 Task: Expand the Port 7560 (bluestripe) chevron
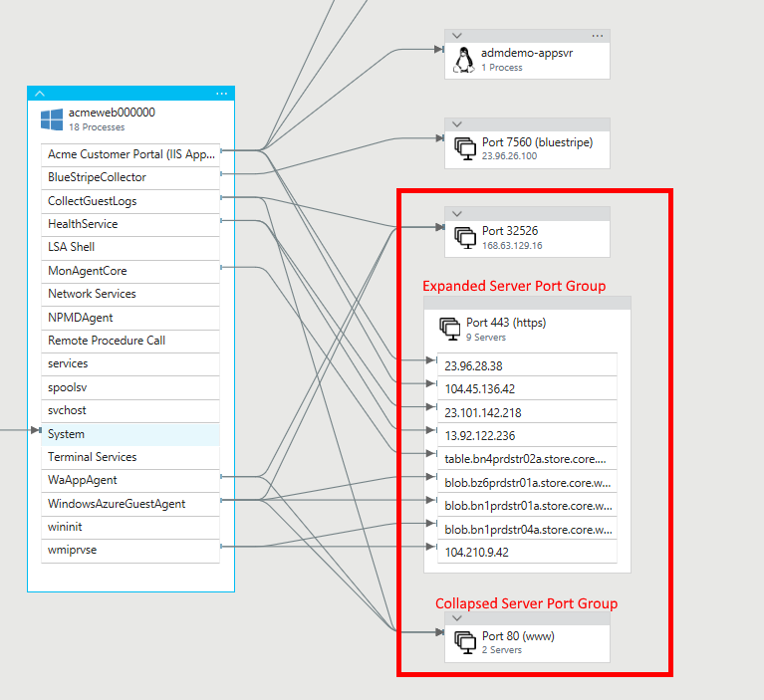click(456, 124)
